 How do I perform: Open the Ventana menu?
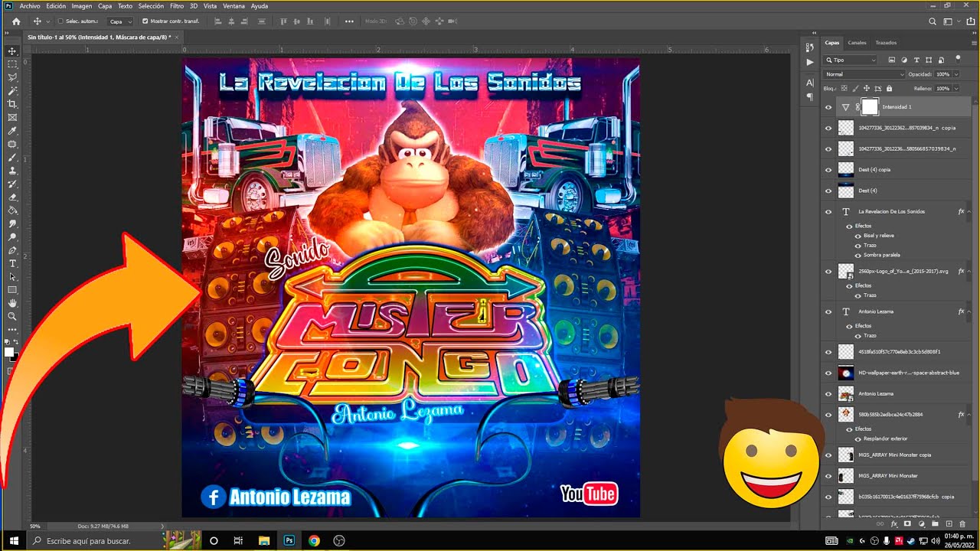tap(234, 6)
